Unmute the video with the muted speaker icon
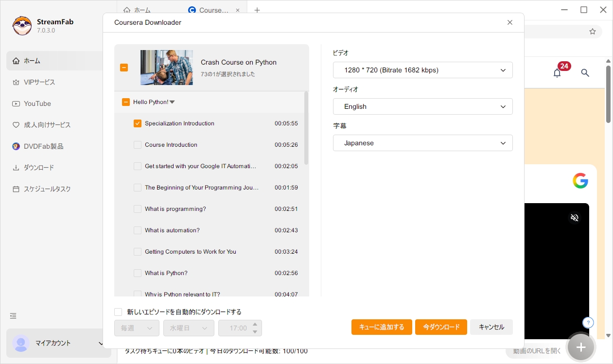 pos(575,218)
